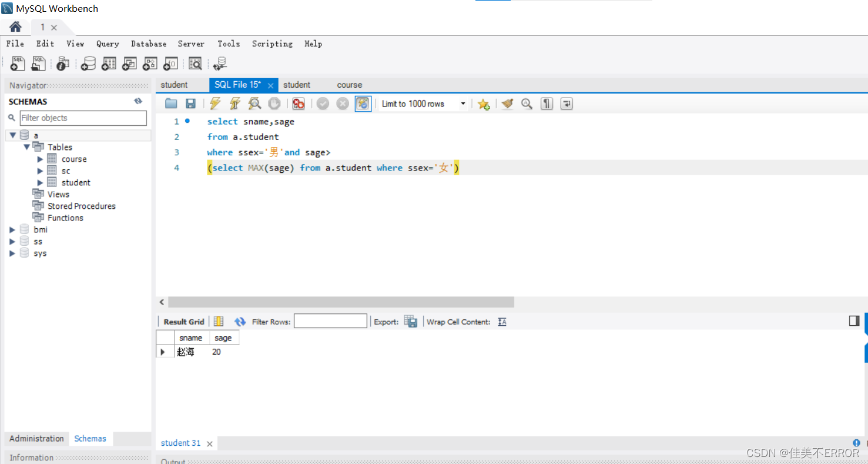The width and height of the screenshot is (868, 464).
Task: Save snippet with the star icon
Action: pos(484,104)
